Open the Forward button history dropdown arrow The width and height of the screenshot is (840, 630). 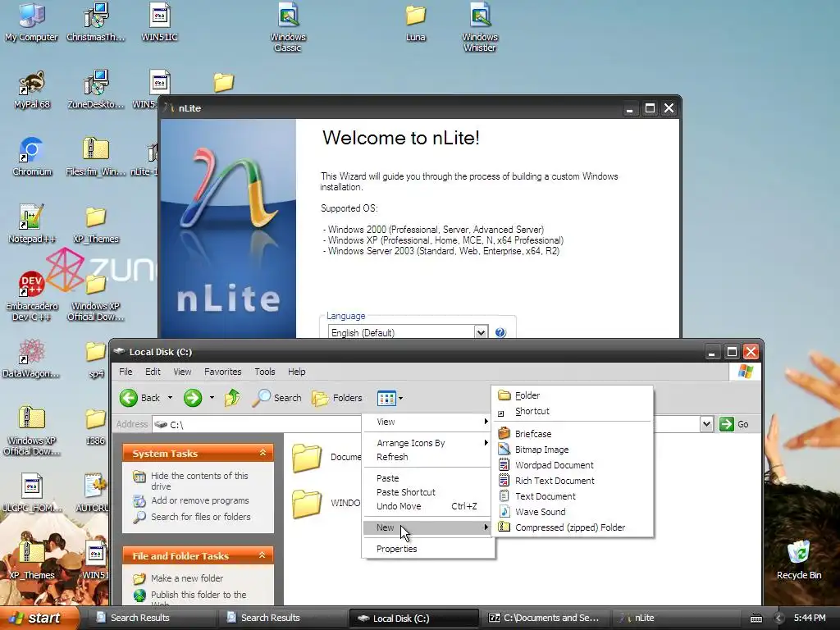(212, 398)
